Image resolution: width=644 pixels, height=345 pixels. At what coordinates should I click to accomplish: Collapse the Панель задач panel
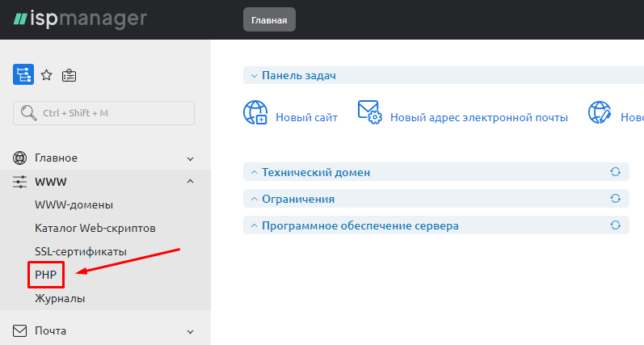tap(254, 75)
